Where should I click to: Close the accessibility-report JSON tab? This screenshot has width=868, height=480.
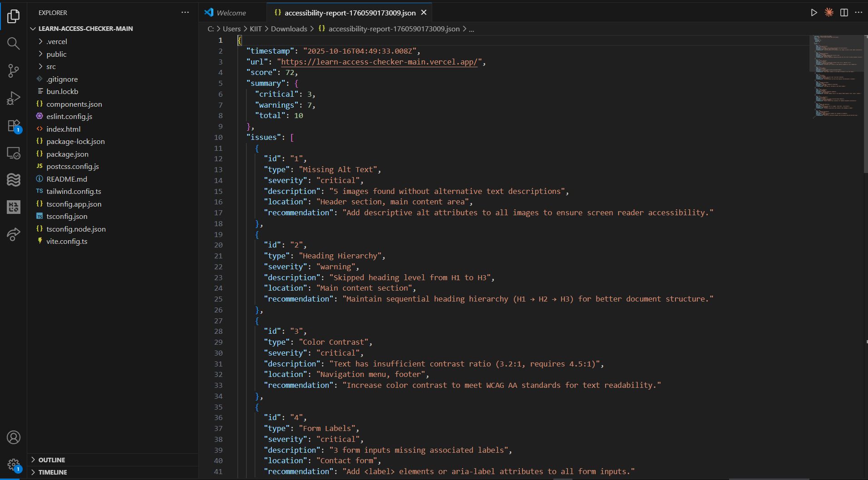(424, 13)
